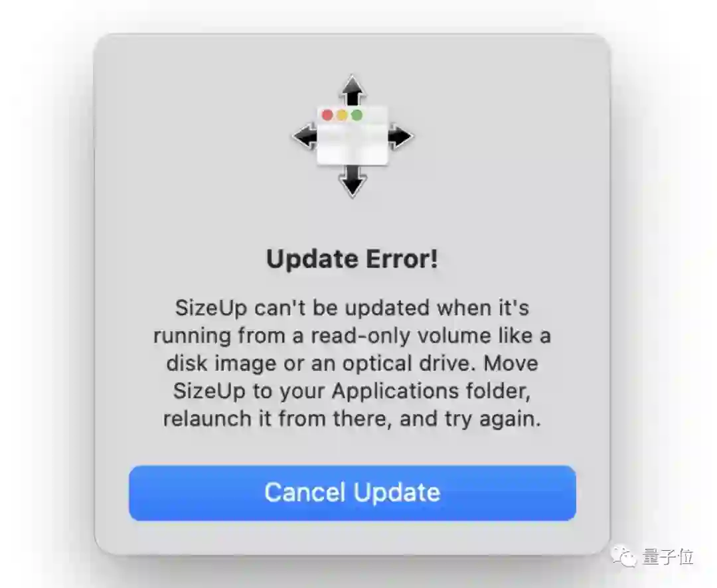Click the line "relaunch it from there, and try again."
Viewport: 717px width, 588px height.
coord(352,419)
